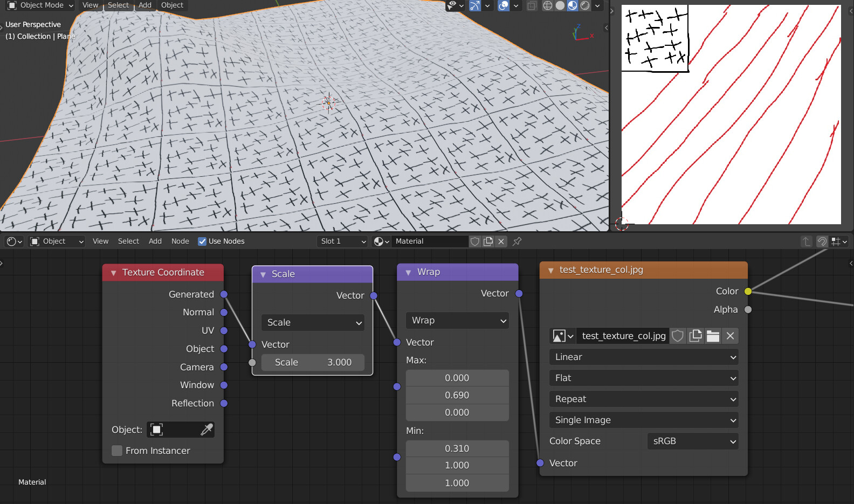Uncheck the Use Nodes checkbox
The image size is (854, 504).
click(x=202, y=241)
